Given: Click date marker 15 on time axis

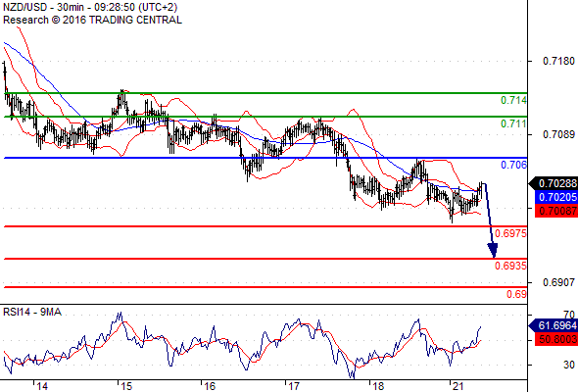Looking at the screenshot, I should pyautogui.click(x=126, y=386).
